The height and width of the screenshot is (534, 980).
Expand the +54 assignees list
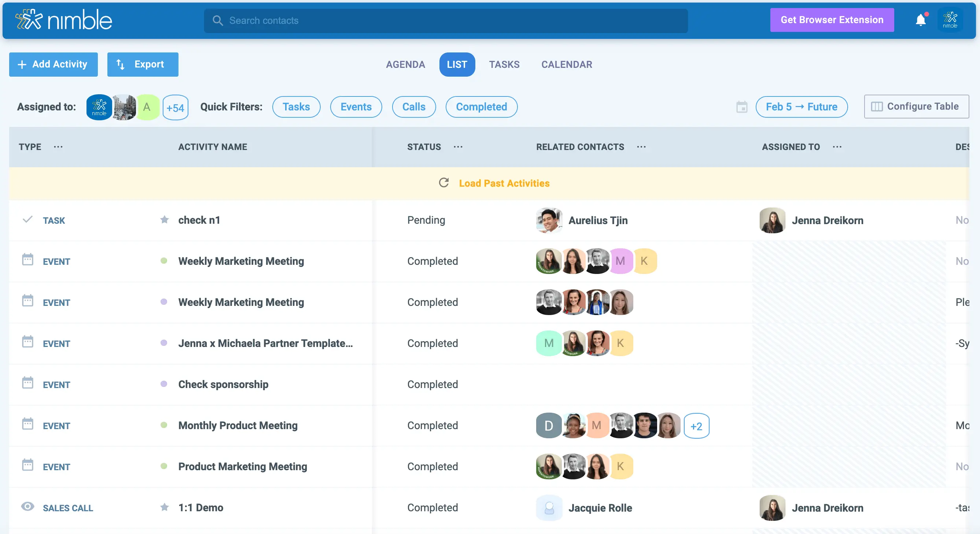point(176,107)
